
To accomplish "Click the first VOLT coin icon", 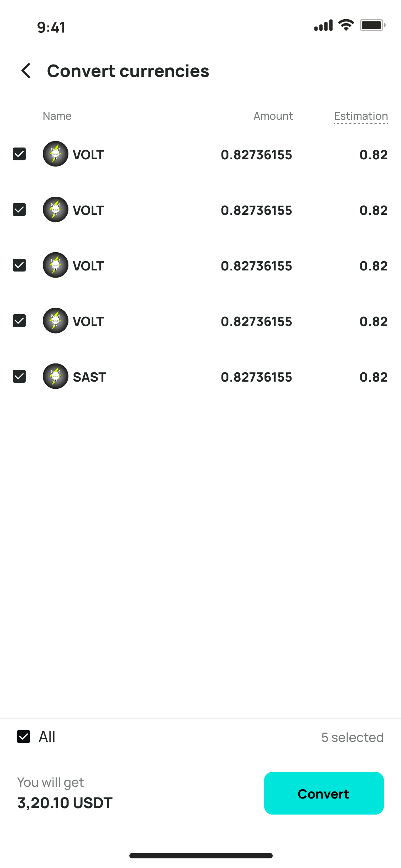I will tap(56, 154).
